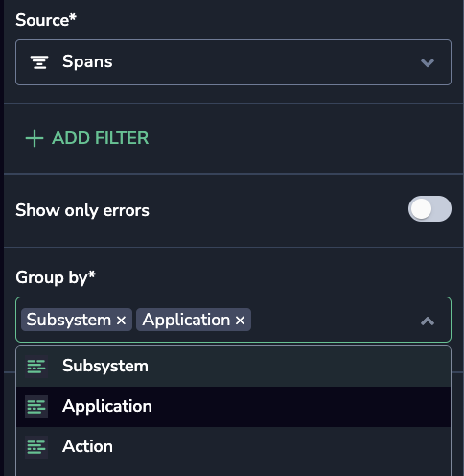Choose Application in the dropdown list
The width and height of the screenshot is (464, 476).
233,407
